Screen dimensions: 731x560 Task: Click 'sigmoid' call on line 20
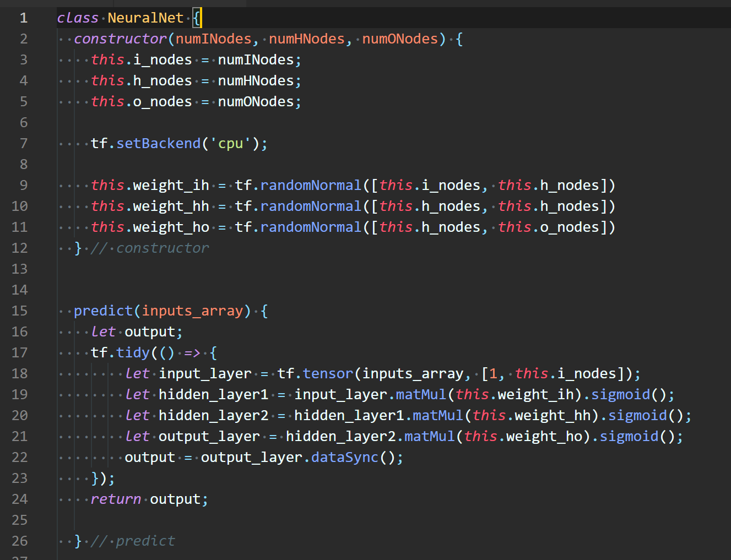[638, 415]
